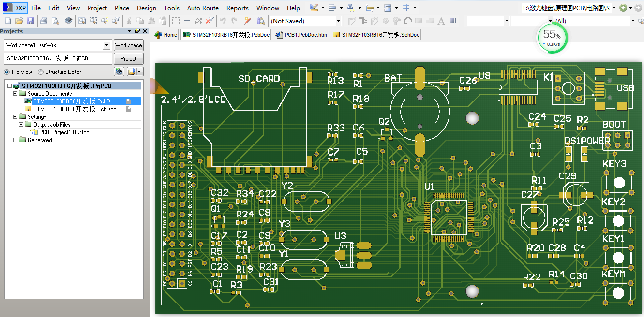Open the Design menu

[146, 8]
